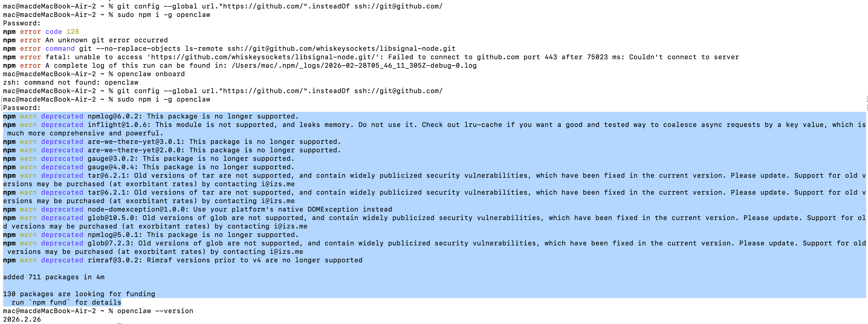
Task: Click the 'openclaw onboard' command
Action: [151, 74]
